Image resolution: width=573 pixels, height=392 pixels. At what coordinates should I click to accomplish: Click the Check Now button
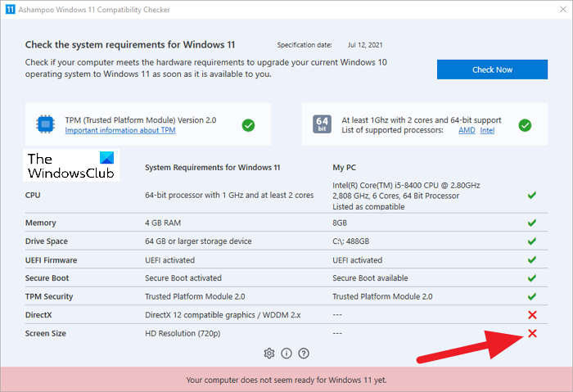pyautogui.click(x=492, y=70)
